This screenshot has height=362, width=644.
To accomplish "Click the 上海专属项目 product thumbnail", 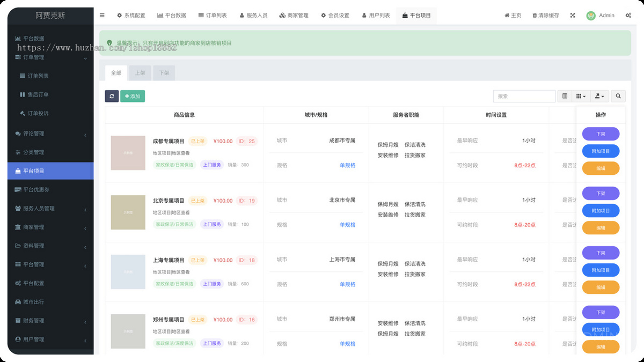I will coord(128,272).
